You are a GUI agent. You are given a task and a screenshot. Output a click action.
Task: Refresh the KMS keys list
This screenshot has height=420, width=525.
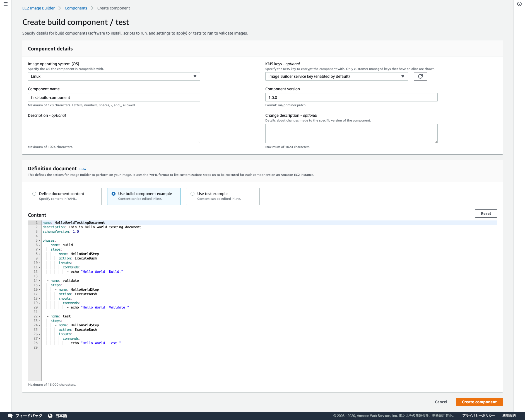coord(420,76)
